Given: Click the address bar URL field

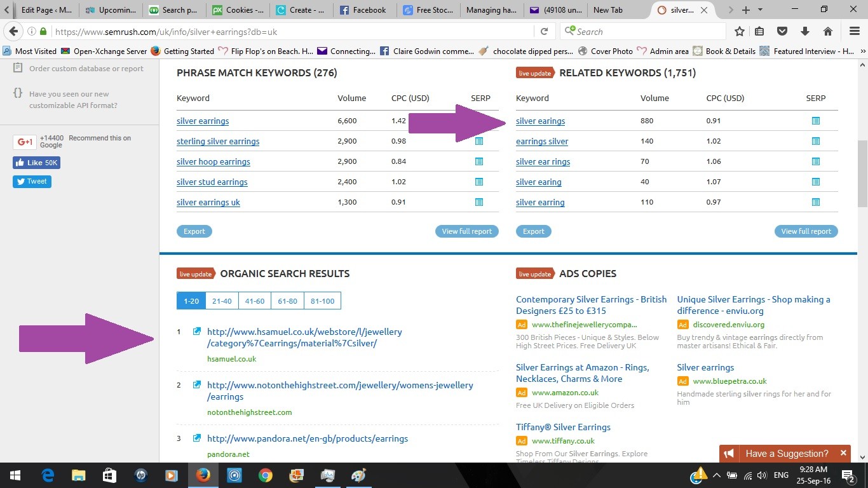Looking at the screenshot, I should [x=292, y=32].
